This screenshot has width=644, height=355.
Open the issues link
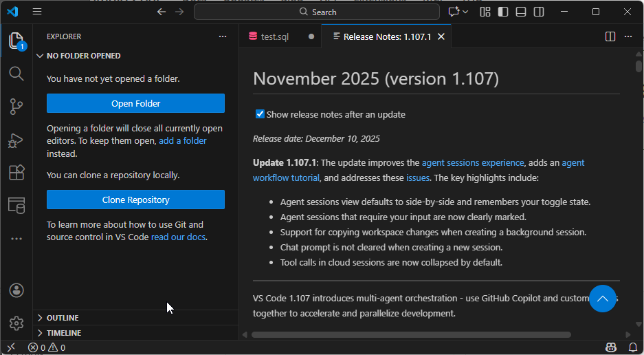[x=418, y=177]
